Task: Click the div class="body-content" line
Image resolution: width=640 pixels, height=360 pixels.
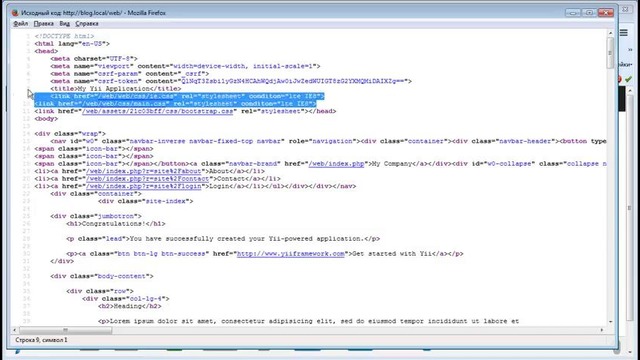Action: pyautogui.click(x=102, y=276)
